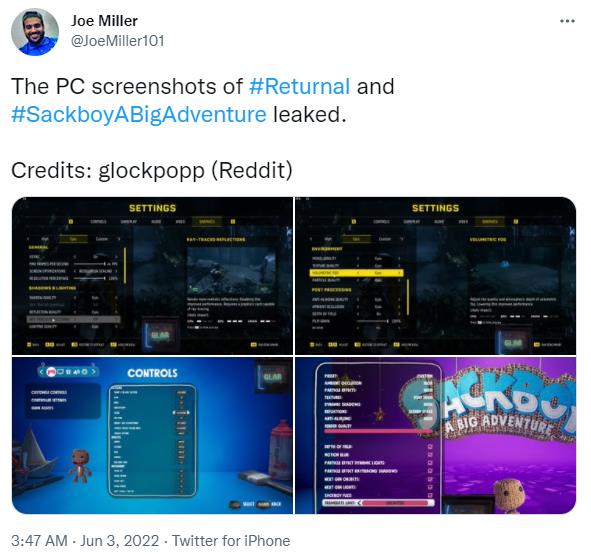The width and height of the screenshot is (591, 555).
Task: Click the right arrow of highlighted Volumetric Fog row
Action: coord(400,273)
